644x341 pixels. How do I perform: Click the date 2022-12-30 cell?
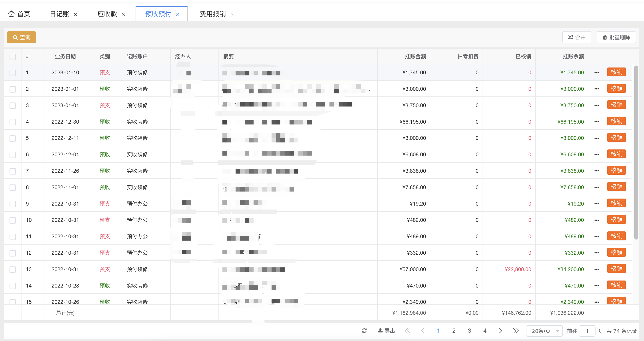pyautogui.click(x=65, y=122)
